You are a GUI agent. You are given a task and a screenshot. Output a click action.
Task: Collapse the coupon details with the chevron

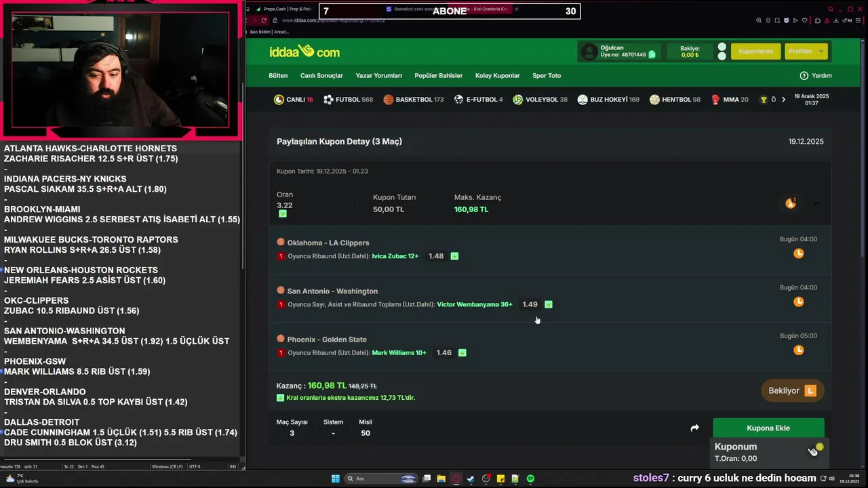coord(816,203)
